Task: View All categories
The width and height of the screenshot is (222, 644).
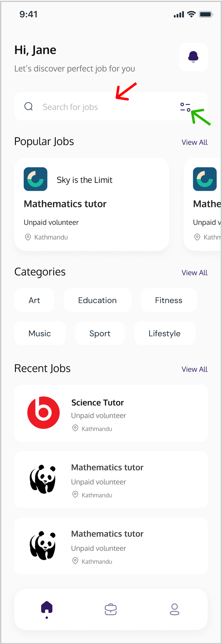Action: [x=194, y=273]
